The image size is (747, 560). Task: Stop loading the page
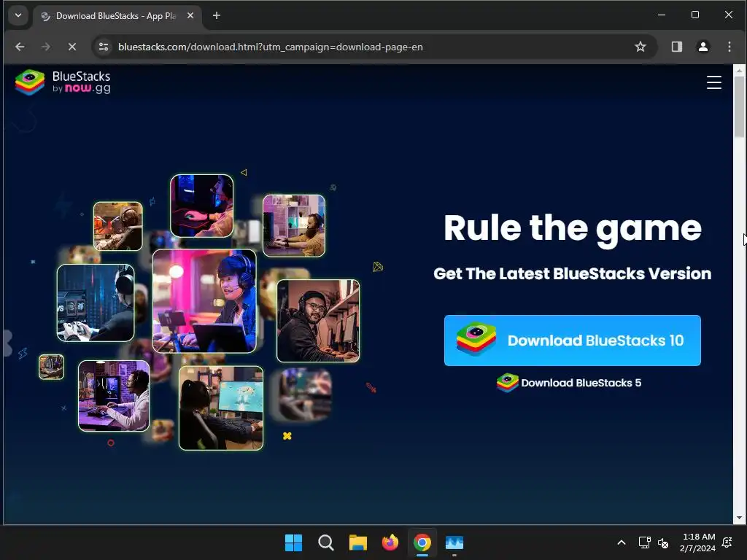[x=72, y=47]
